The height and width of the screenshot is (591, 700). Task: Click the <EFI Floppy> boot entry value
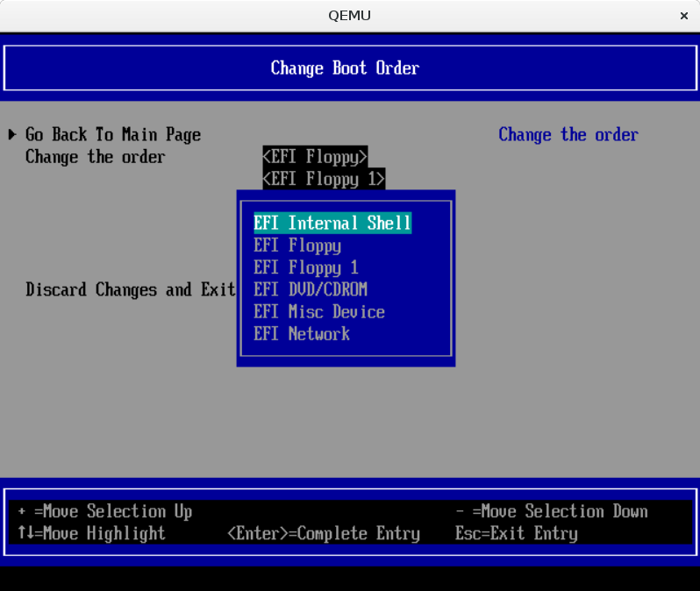pos(315,157)
